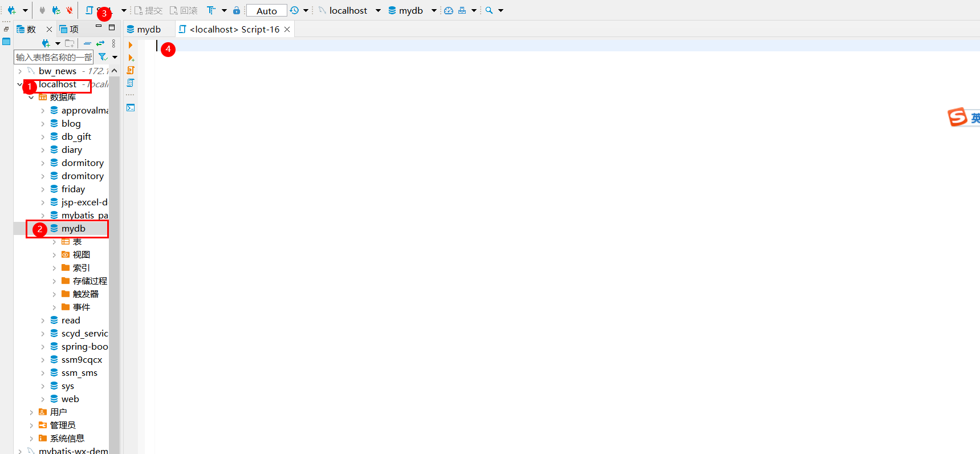Click the navigator filter funnel icon
The image size is (980, 454).
[103, 57]
